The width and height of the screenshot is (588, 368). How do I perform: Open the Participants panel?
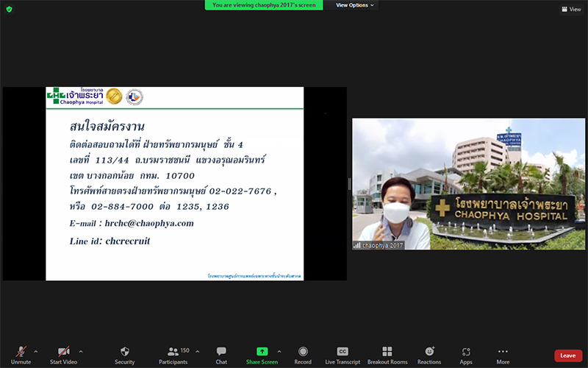pos(173,355)
